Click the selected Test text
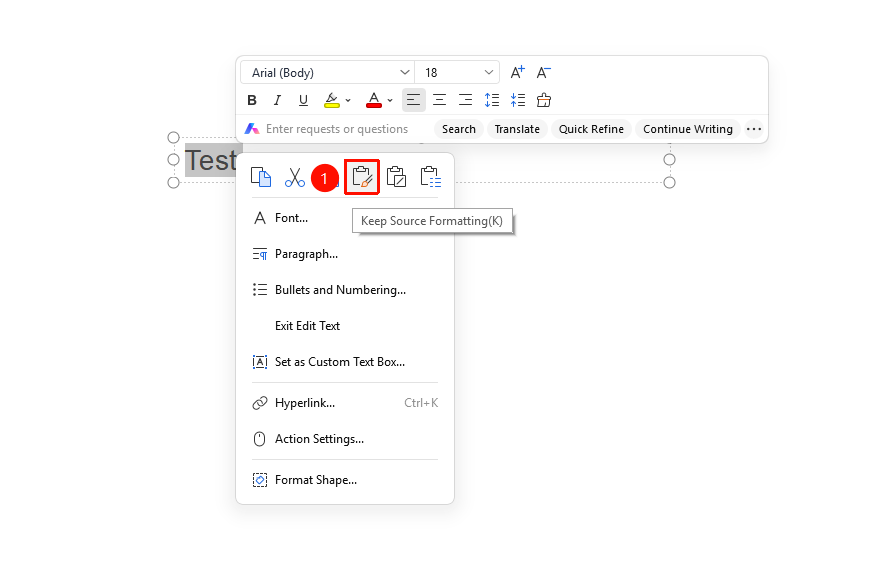The image size is (870, 562). point(210,160)
